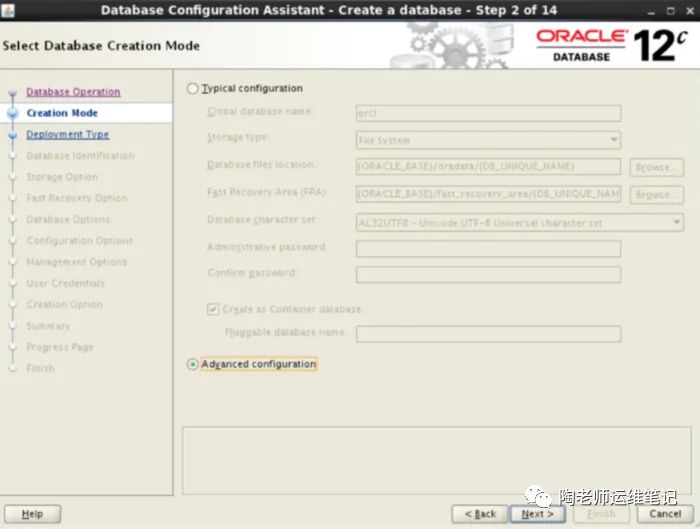Select the Typical configuration radio button
Screen dimensions: 700x529
192,88
